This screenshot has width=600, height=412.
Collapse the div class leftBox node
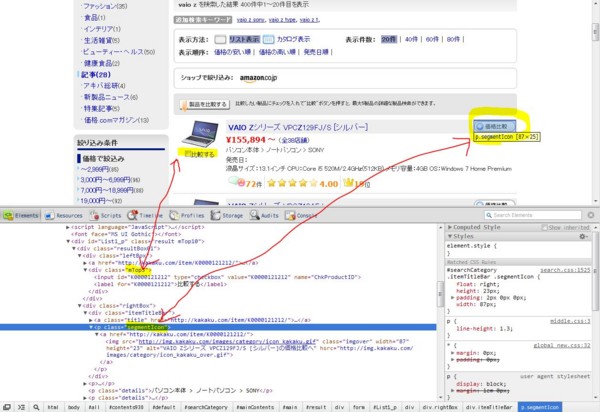tap(80, 256)
